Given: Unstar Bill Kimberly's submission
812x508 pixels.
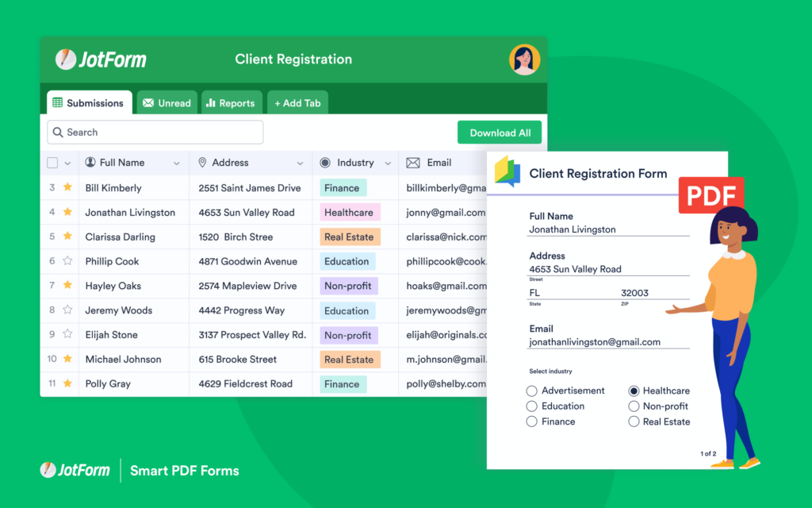Looking at the screenshot, I should 67,188.
